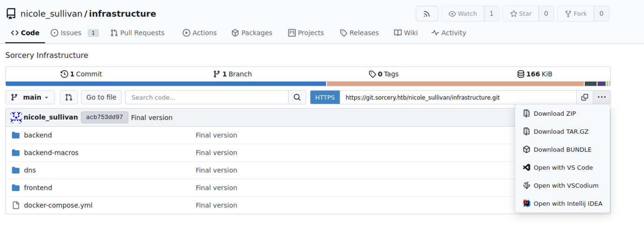Viewport: 644px width, 230px height.
Task: Click the search magnifier icon button
Action: [x=297, y=97]
